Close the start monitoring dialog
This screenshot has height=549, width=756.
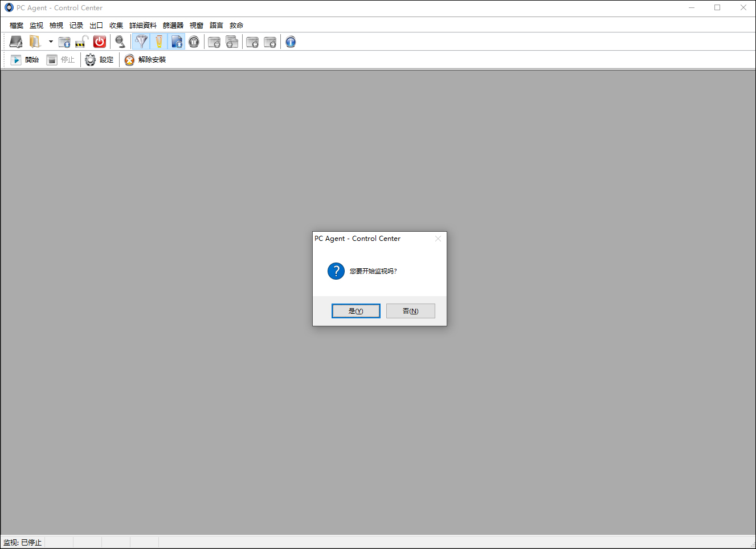(x=438, y=239)
